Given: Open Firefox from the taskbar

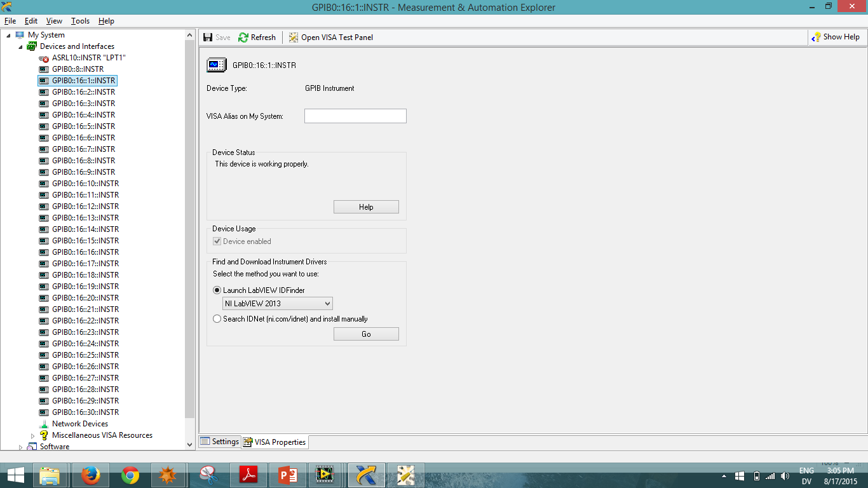Looking at the screenshot, I should (91, 475).
